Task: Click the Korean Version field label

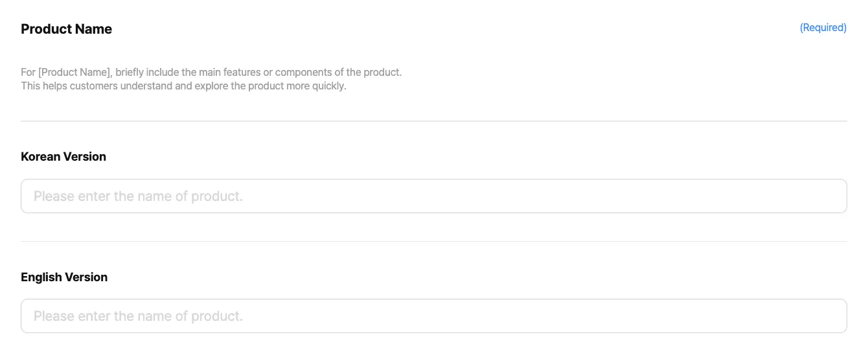Action: click(x=63, y=156)
